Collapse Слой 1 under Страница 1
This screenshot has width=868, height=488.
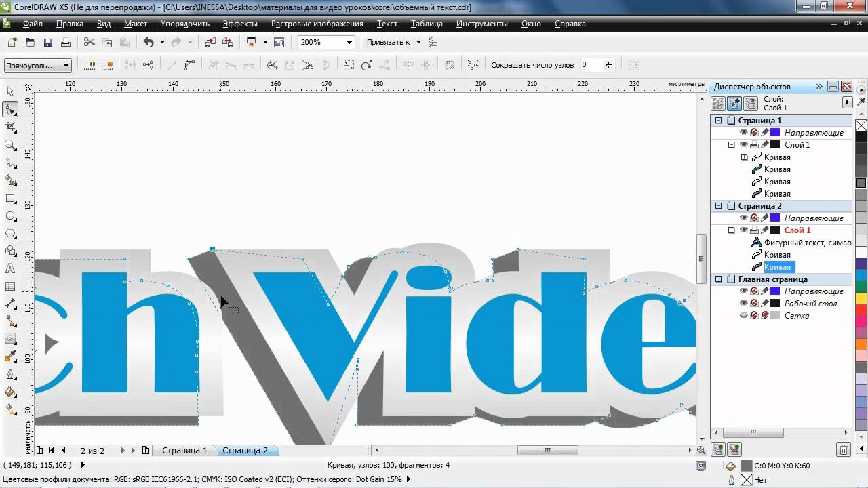731,145
